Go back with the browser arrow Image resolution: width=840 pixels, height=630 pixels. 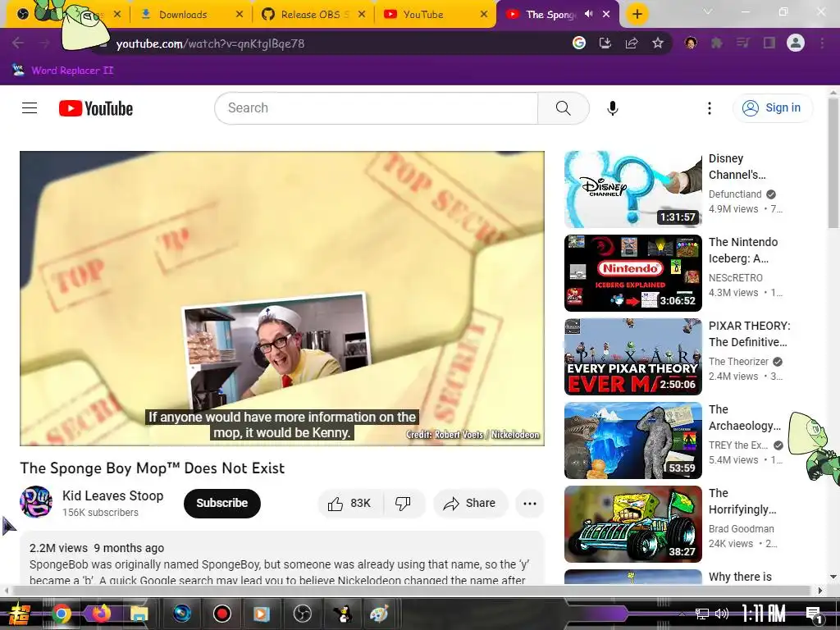18,43
